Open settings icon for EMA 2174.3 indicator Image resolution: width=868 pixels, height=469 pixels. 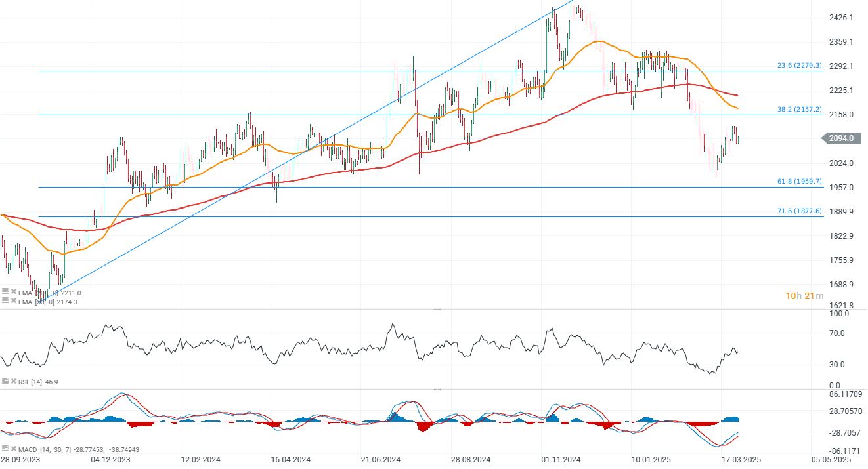(5, 300)
